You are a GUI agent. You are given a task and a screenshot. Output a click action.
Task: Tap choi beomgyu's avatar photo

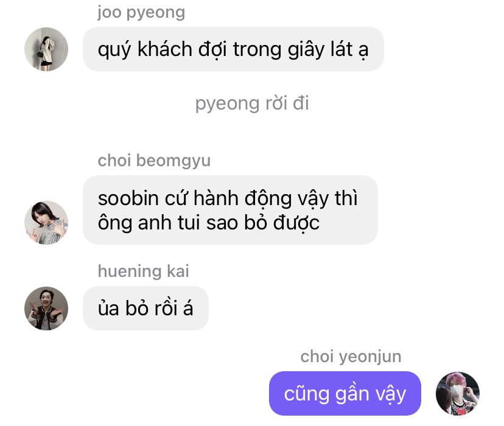coord(46,223)
